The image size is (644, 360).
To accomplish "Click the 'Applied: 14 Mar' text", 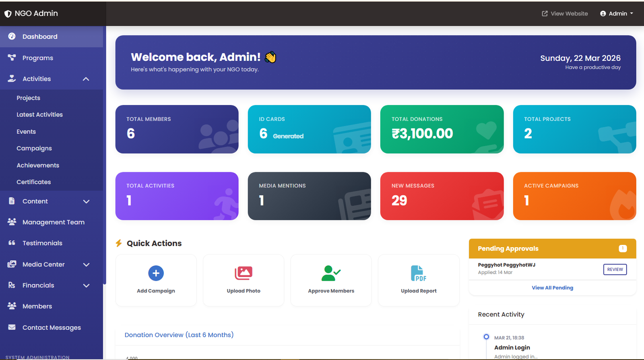I will [x=495, y=273].
